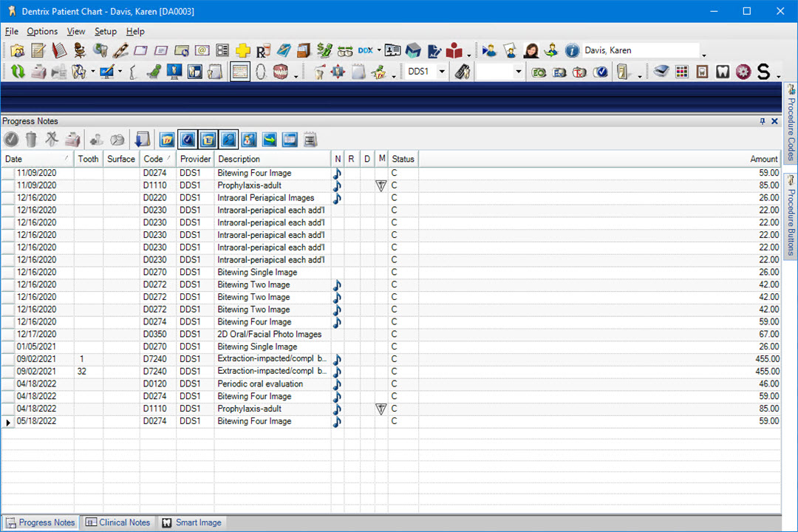Open the DDS1 provider dropdown
The image size is (798, 532).
(x=442, y=72)
